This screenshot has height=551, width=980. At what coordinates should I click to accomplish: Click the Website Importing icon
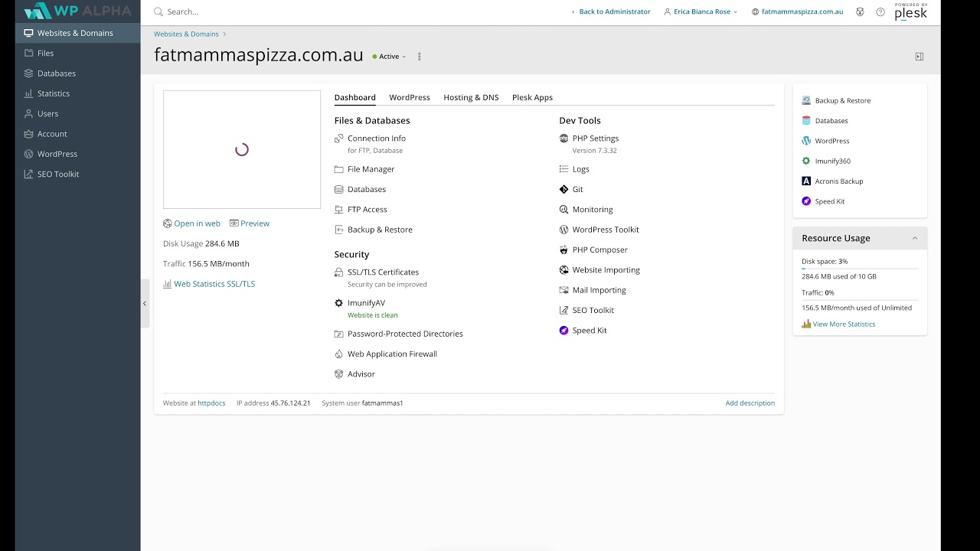click(563, 270)
